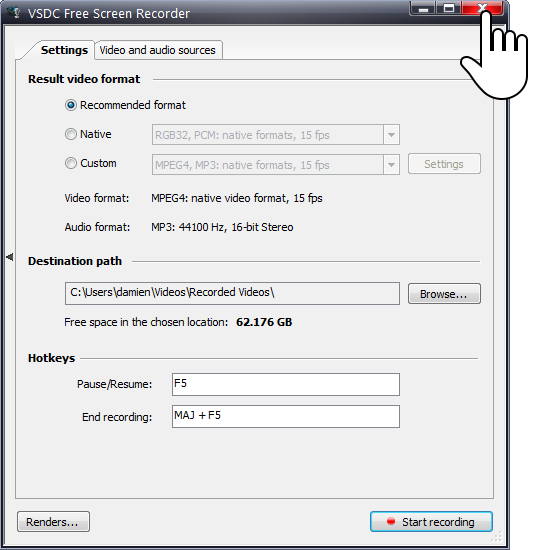Switch to Video and audio sources tab
The image size is (547, 550).
[158, 50]
